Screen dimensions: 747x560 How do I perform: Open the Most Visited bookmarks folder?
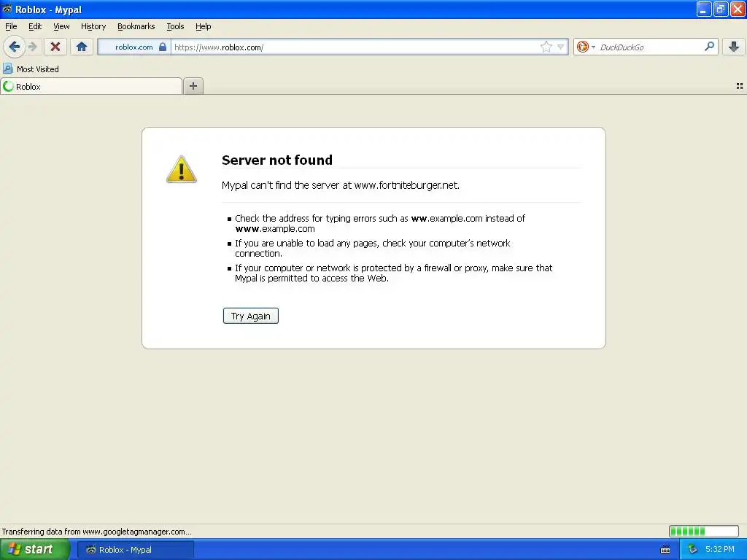point(31,69)
